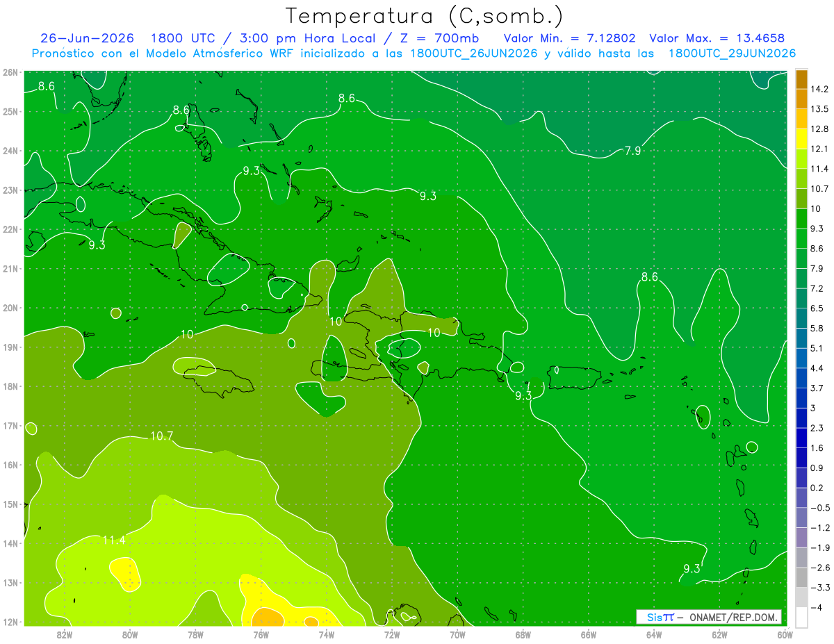The width and height of the screenshot is (834, 644).
Task: Click the "62W" longitude axis label
Action: 720,634
